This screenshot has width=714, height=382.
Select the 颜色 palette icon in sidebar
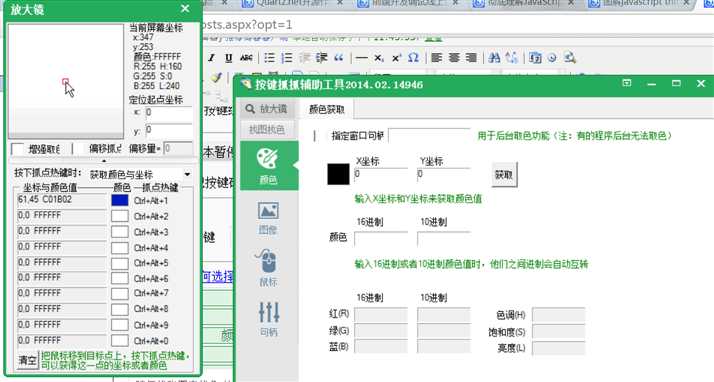269,165
